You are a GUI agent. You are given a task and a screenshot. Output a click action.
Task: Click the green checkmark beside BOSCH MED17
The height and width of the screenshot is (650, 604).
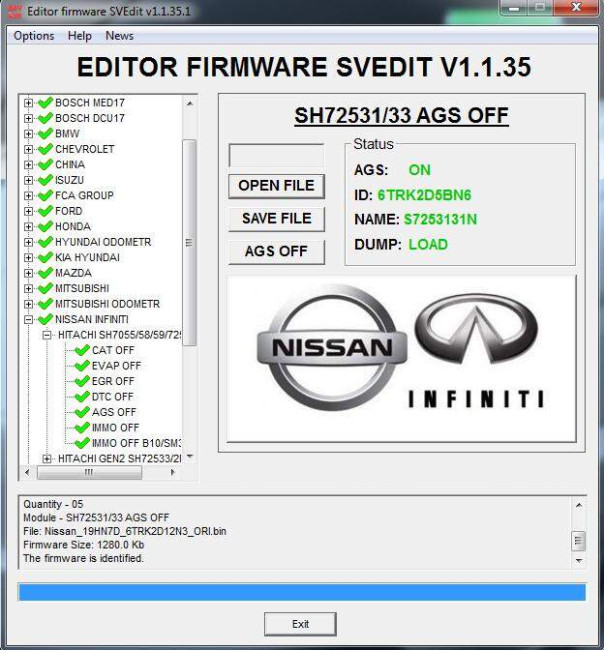pyautogui.click(x=45, y=102)
